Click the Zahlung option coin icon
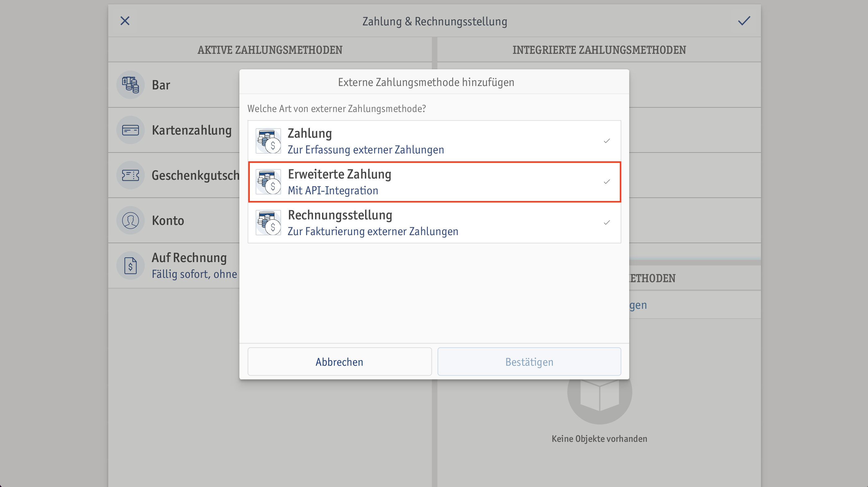 coord(268,141)
